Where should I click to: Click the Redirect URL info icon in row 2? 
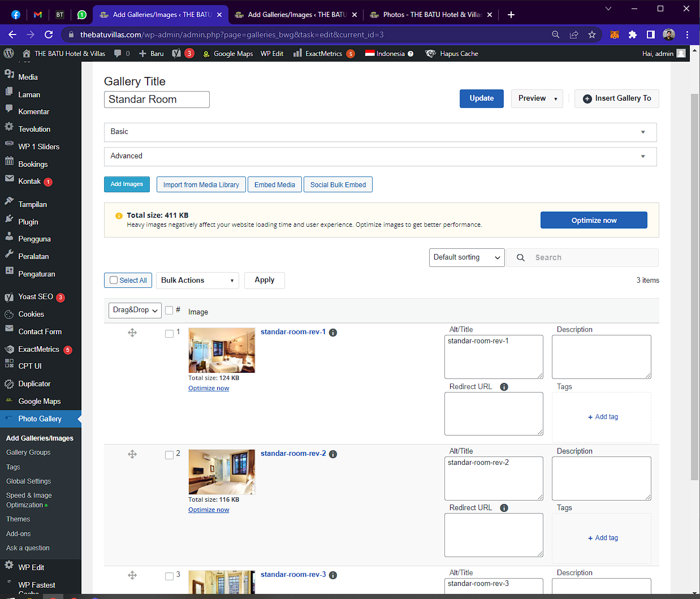pos(504,508)
